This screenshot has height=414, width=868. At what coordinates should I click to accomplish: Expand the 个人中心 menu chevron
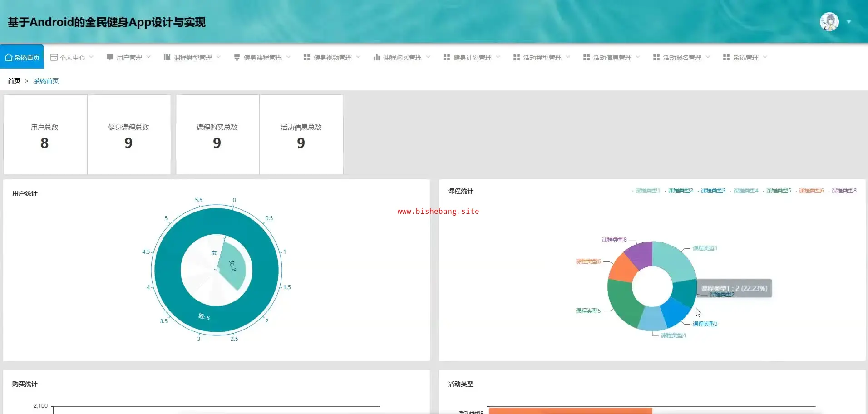[91, 57]
